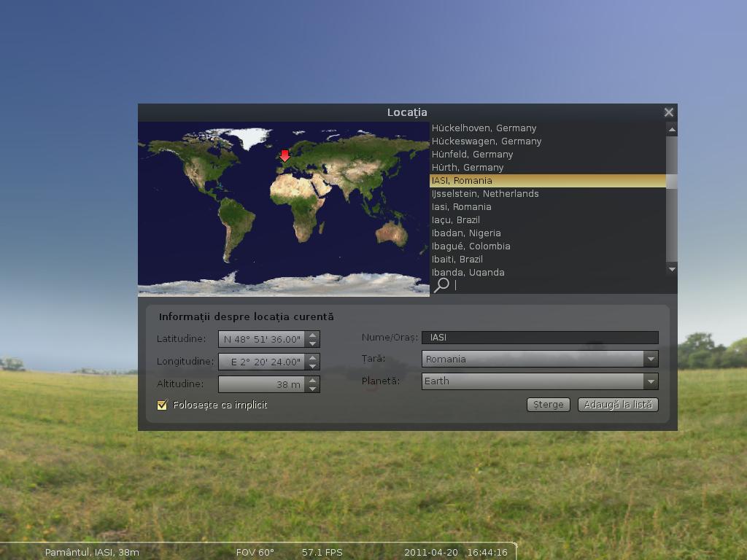
Task: Click Australia on the world map
Action: (392, 232)
